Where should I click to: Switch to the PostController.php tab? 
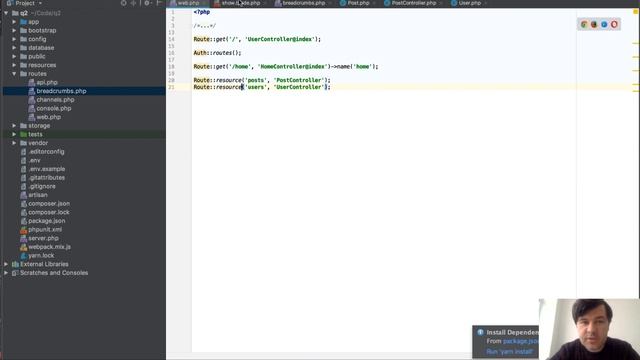pyautogui.click(x=413, y=3)
